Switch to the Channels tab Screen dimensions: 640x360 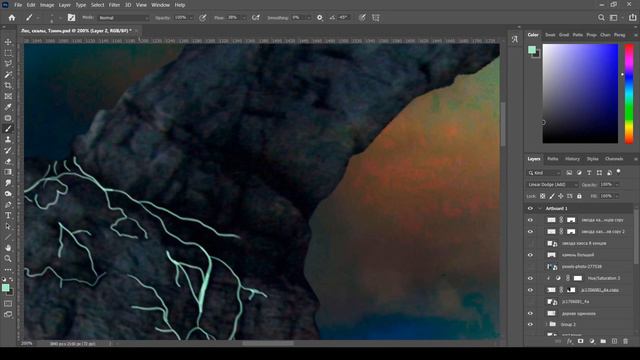click(x=614, y=159)
